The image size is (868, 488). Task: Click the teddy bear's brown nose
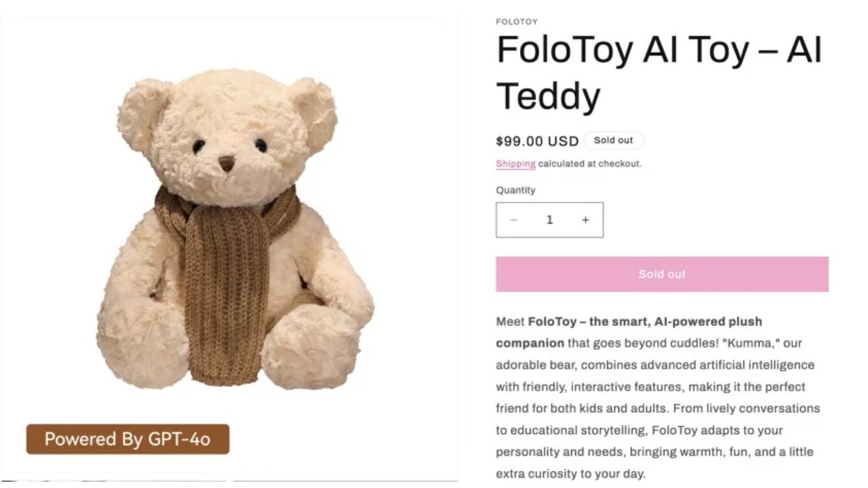226,163
